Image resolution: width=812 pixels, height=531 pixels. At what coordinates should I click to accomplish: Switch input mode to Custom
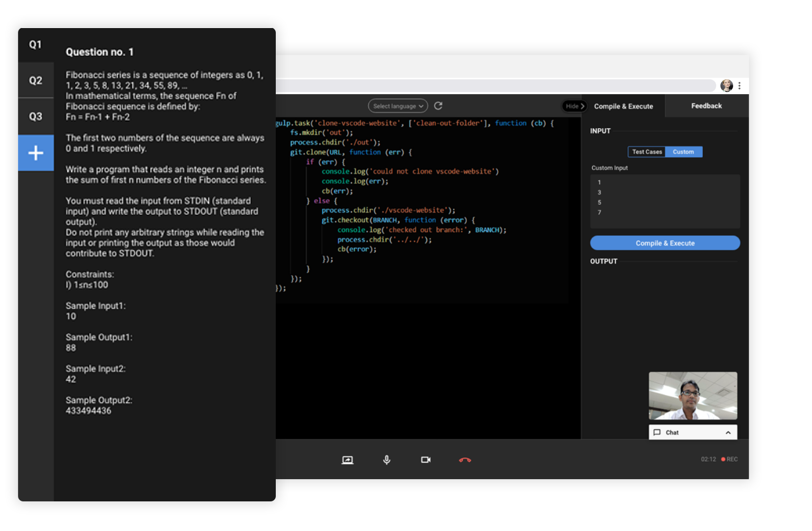pyautogui.click(x=683, y=152)
